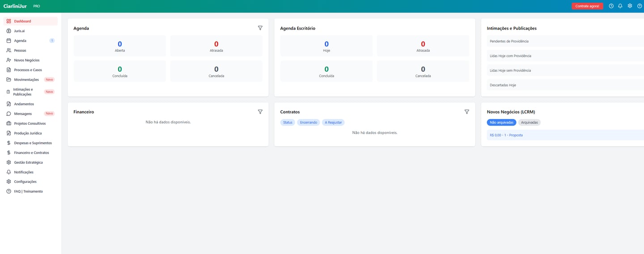This screenshot has height=254, width=644.
Task: Open Lidas Hoje sem Providência row
Action: coord(565,70)
